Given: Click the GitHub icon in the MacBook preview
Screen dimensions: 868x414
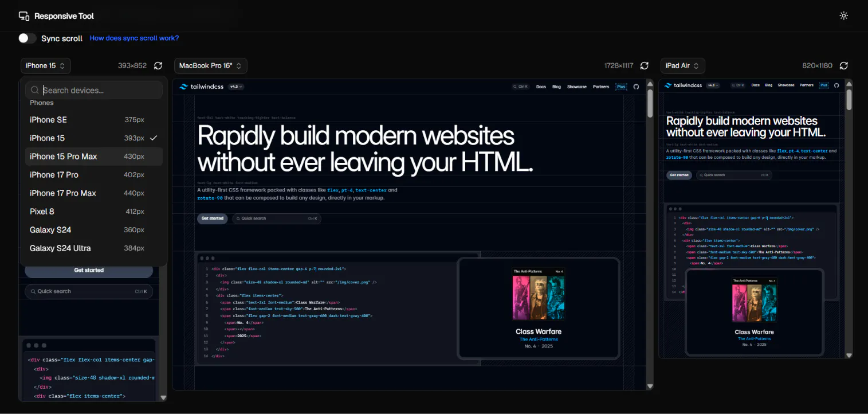Looking at the screenshot, I should pos(635,87).
